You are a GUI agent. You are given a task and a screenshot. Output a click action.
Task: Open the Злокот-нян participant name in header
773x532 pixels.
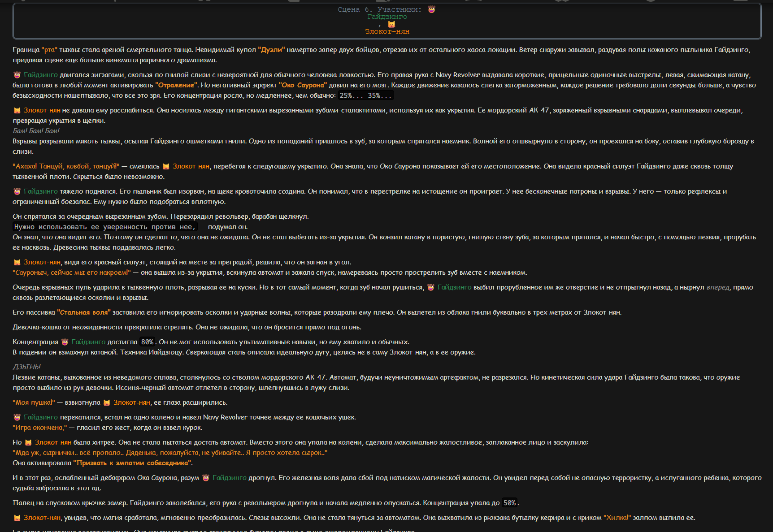pos(387,31)
